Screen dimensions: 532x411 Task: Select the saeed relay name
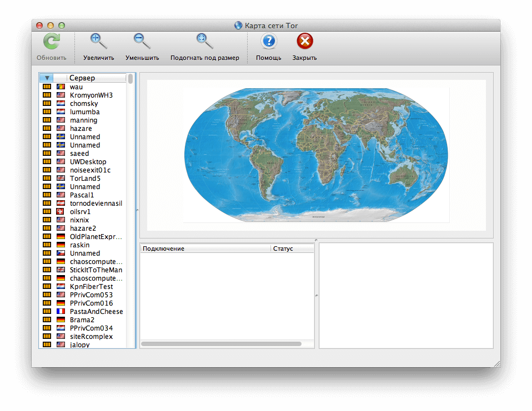click(x=79, y=153)
